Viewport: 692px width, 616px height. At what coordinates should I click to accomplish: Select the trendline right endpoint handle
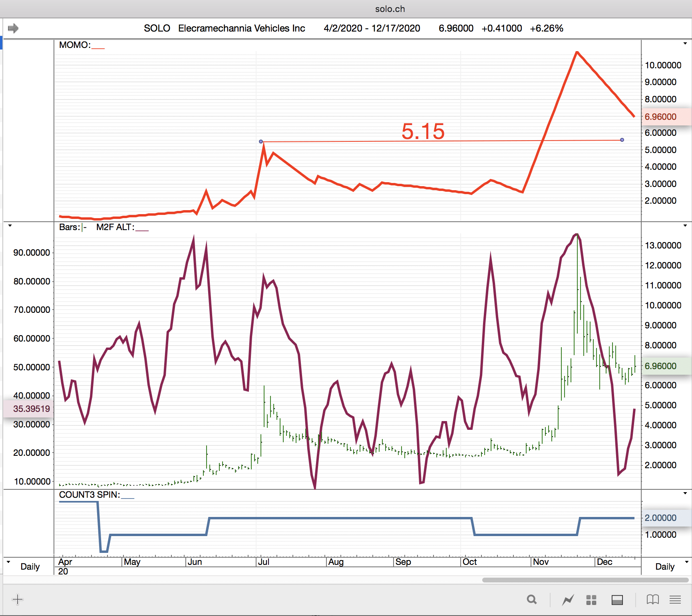tap(622, 140)
